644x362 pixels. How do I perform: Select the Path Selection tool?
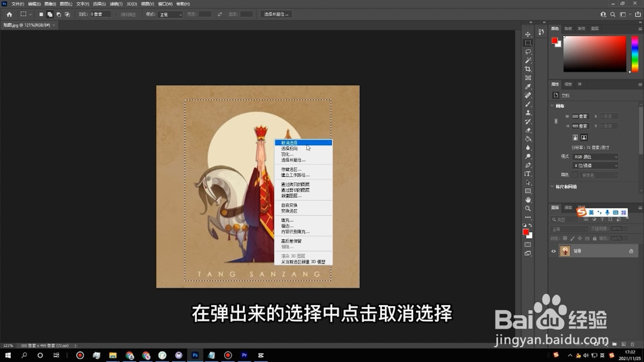click(528, 183)
